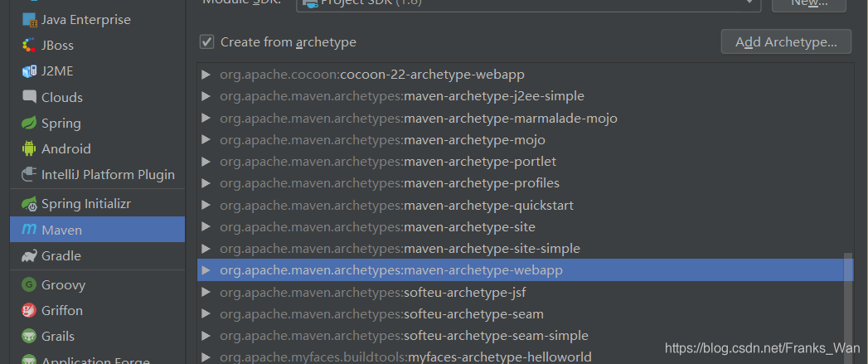Image resolution: width=868 pixels, height=364 pixels.
Task: Expand the softeu-archetype-jsf arrow
Action: (206, 292)
